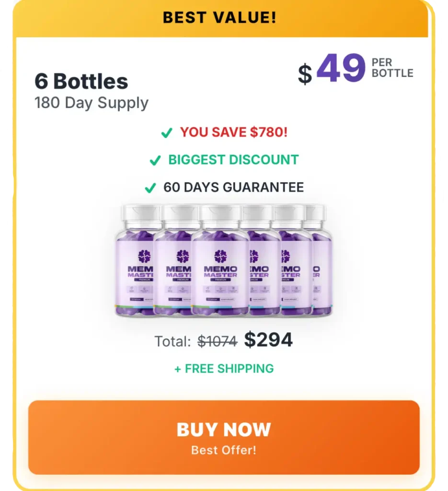This screenshot has height=491, width=448.
Task: Click the green checkmark beside YOU SAVE $780!
Action: coord(167,133)
